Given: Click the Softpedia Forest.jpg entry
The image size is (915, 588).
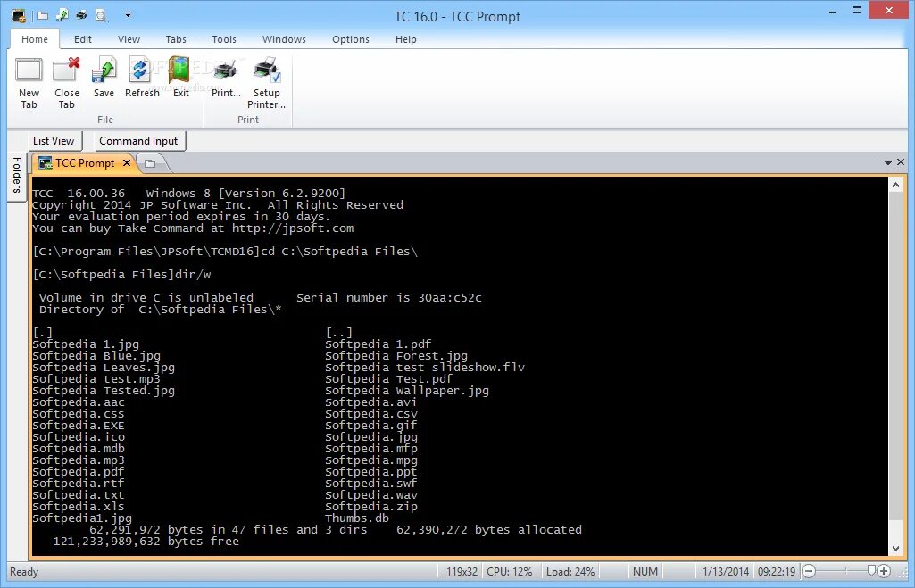Looking at the screenshot, I should [x=396, y=356].
